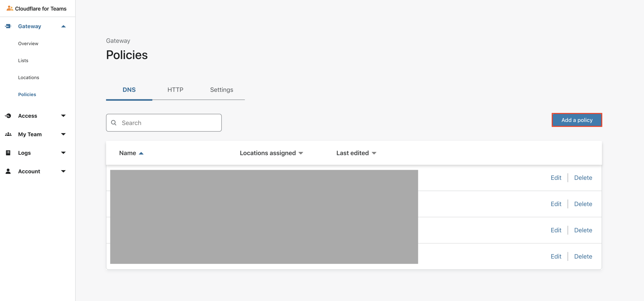The width and height of the screenshot is (644, 301).
Task: Expand the Access menu arrow
Action: click(63, 116)
